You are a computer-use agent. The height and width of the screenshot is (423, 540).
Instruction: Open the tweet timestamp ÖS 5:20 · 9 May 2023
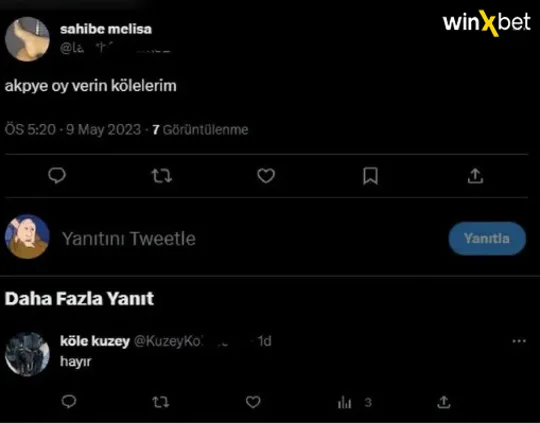pyautogui.click(x=73, y=130)
